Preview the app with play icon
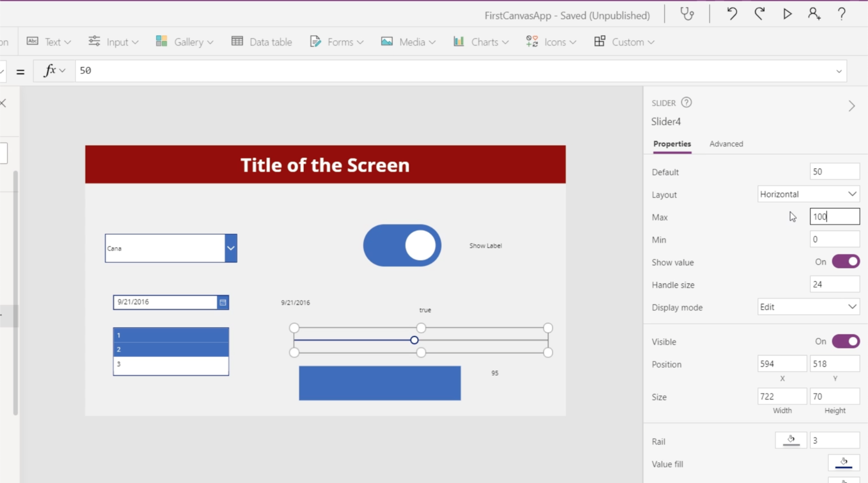868x483 pixels. tap(787, 14)
